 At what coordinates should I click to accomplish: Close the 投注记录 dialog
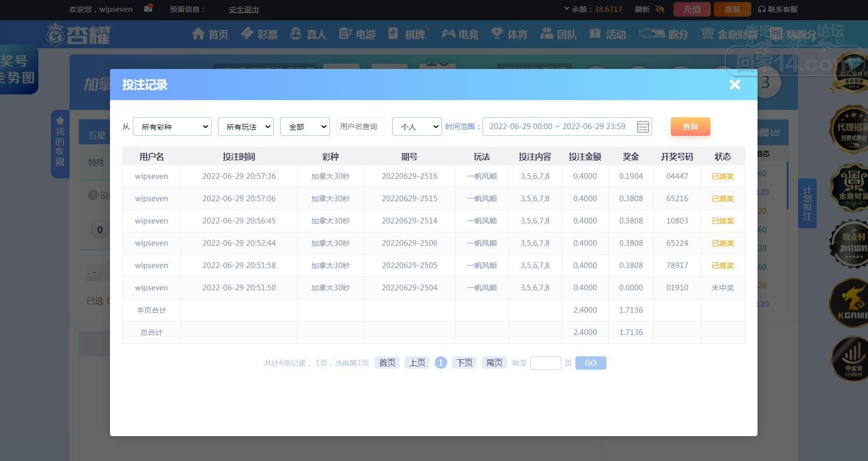click(735, 85)
